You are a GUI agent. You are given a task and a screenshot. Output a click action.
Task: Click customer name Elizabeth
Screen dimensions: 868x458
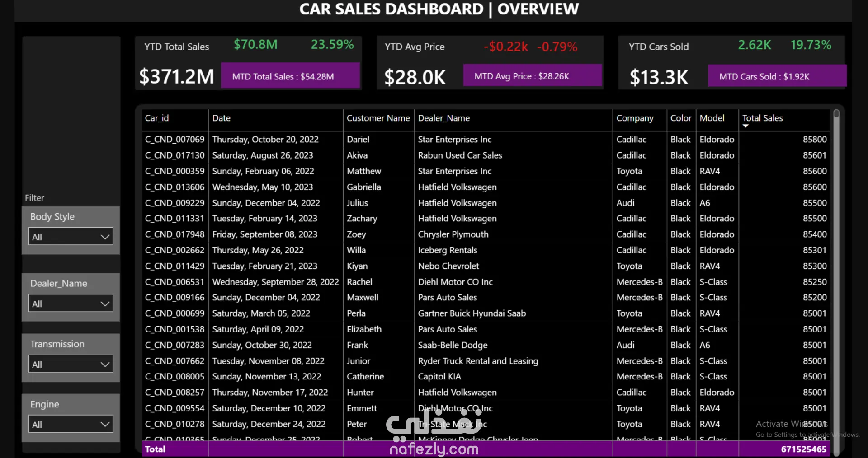point(364,329)
